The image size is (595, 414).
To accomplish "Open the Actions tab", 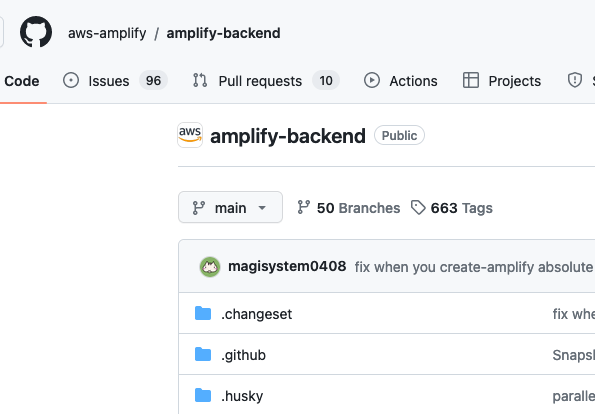I will 400,81.
